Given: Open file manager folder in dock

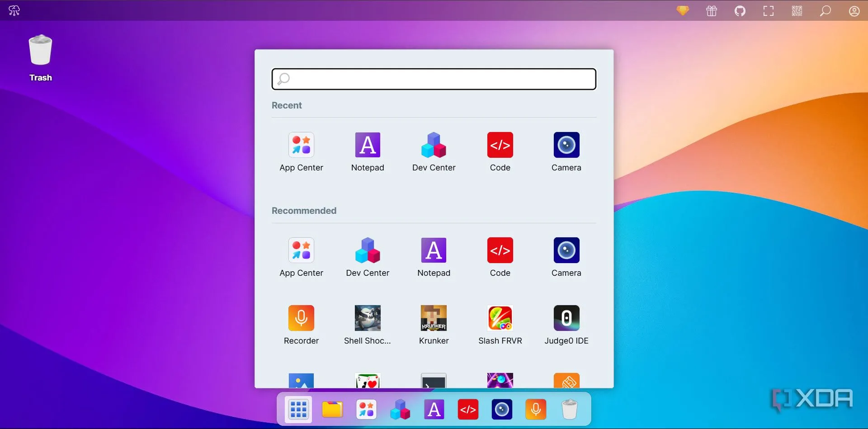Looking at the screenshot, I should click(x=332, y=410).
